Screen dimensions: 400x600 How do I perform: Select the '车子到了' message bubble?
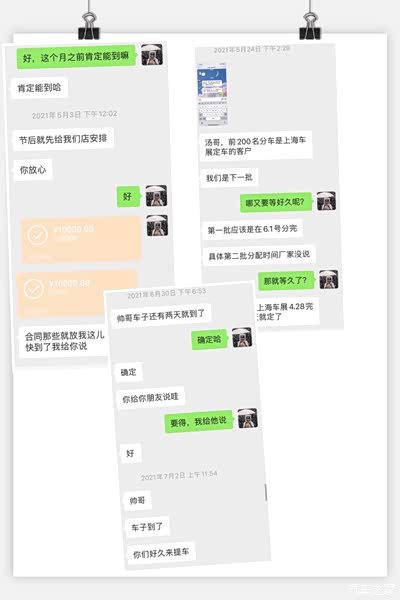147,527
